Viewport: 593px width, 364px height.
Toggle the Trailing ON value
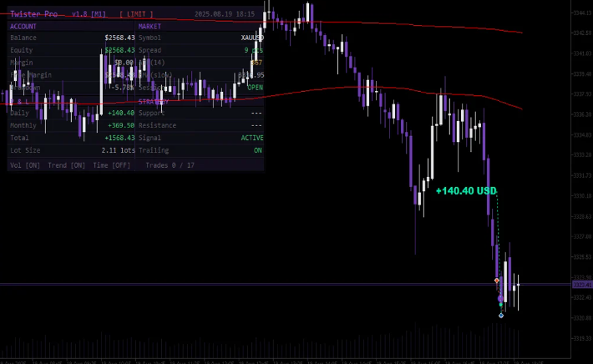pos(258,150)
